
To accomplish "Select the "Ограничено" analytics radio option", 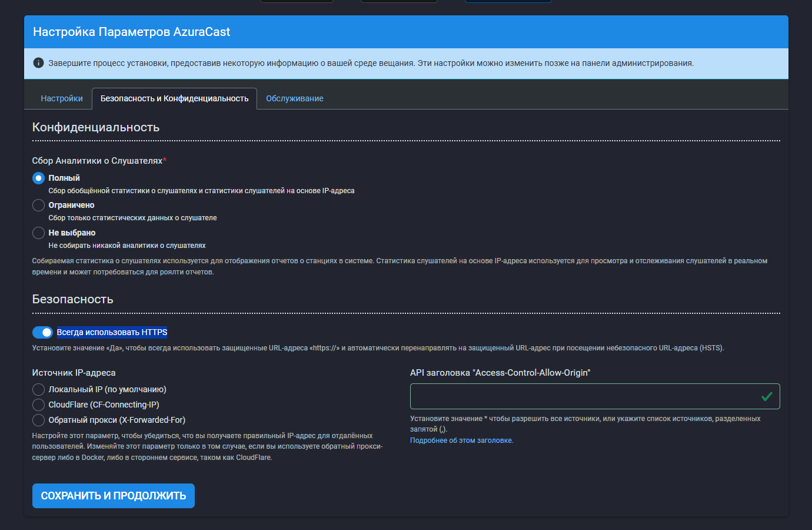I will pyautogui.click(x=39, y=205).
